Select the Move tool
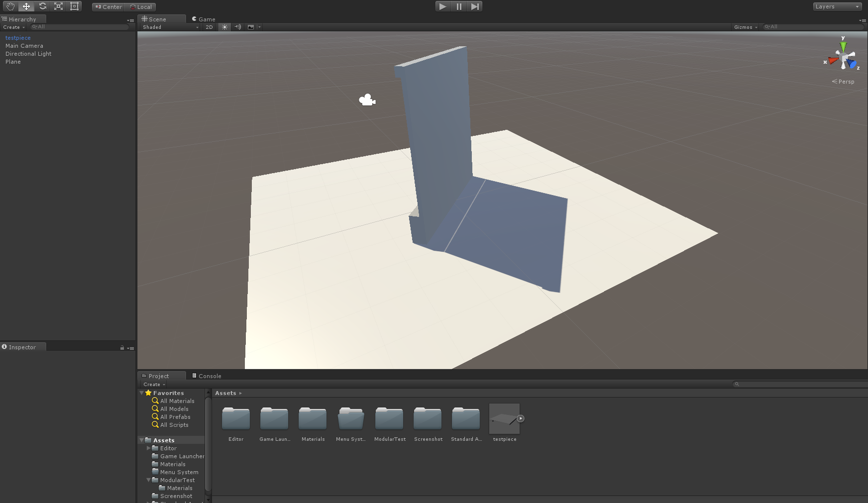 pos(26,6)
